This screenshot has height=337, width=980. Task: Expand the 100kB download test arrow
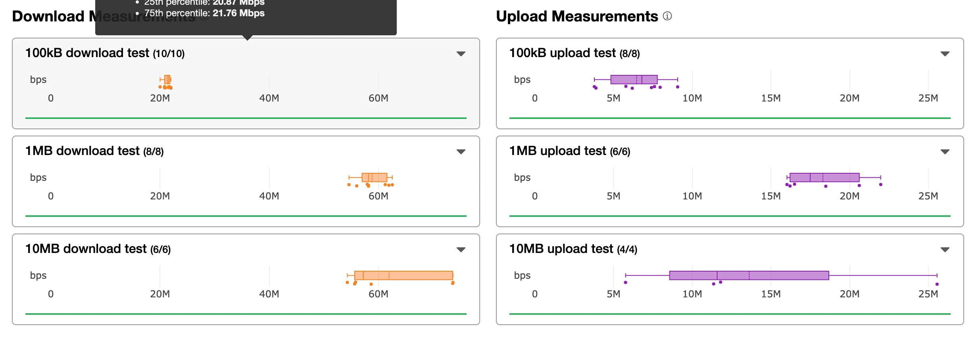point(461,54)
